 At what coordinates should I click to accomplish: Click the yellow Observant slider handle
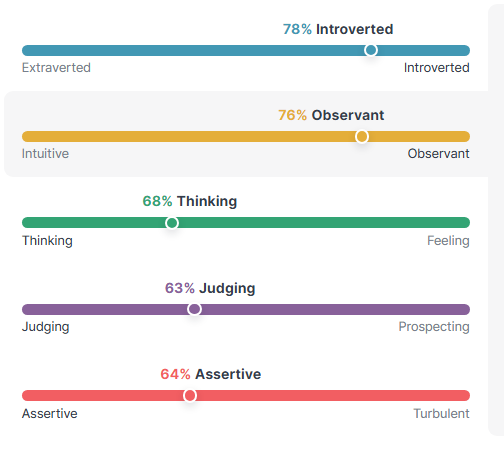click(x=362, y=136)
